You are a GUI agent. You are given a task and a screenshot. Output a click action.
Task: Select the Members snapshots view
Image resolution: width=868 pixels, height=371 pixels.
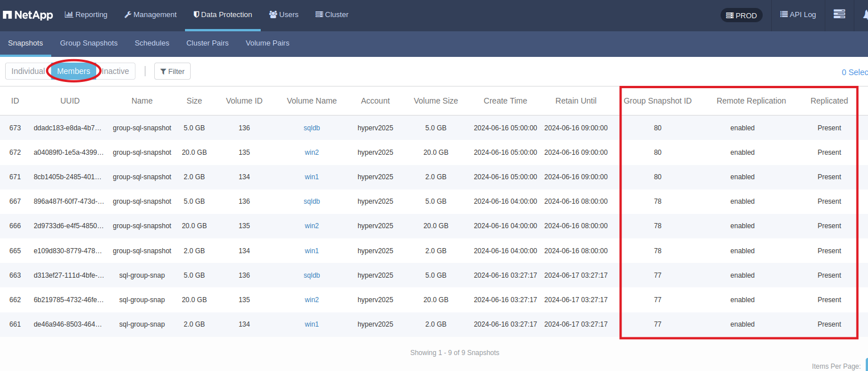coord(73,71)
